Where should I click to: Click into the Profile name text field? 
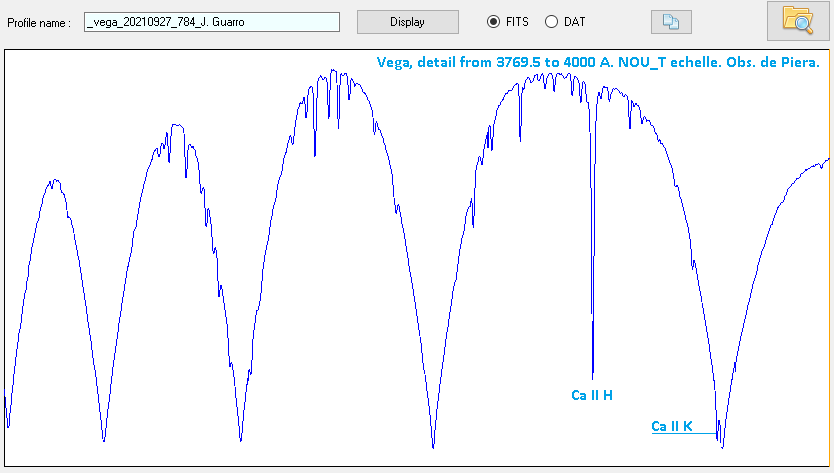point(212,22)
